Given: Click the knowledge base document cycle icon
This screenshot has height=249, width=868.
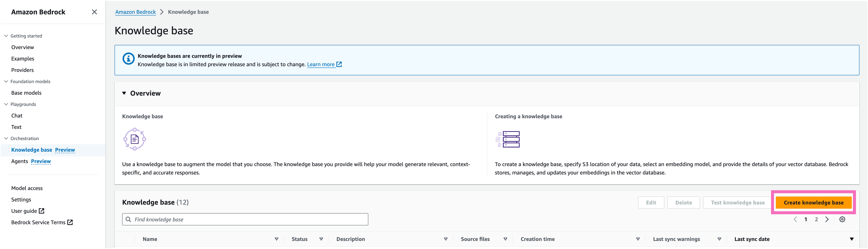Looking at the screenshot, I should pos(134,139).
